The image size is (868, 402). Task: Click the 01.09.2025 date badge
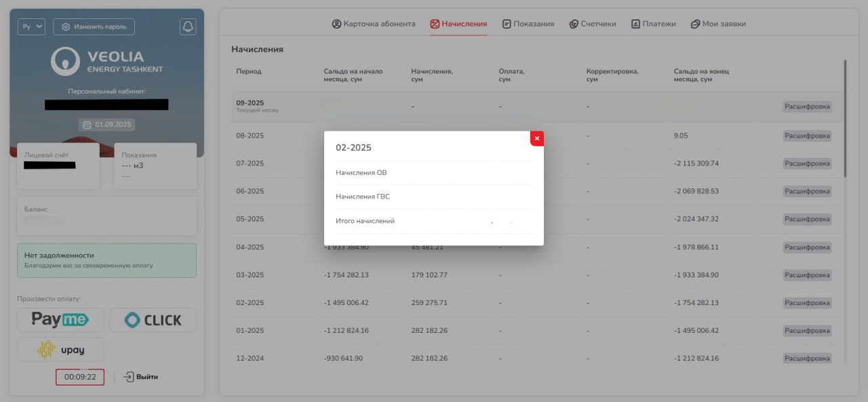pos(107,125)
